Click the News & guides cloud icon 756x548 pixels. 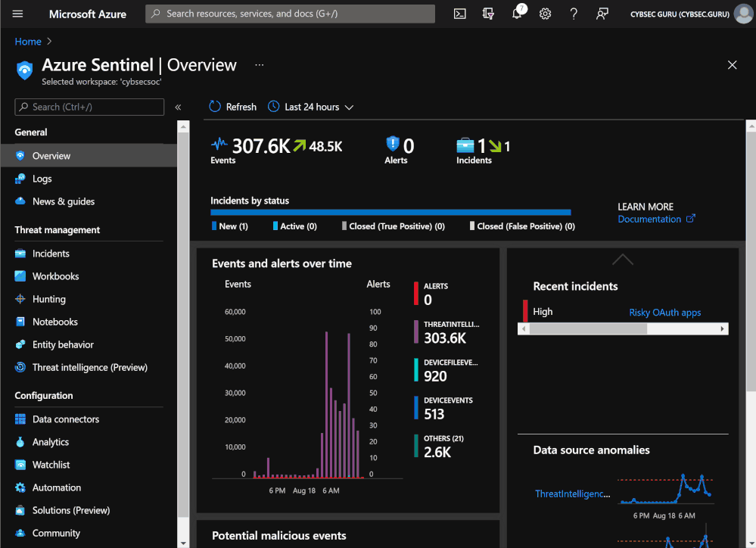pyautogui.click(x=20, y=201)
